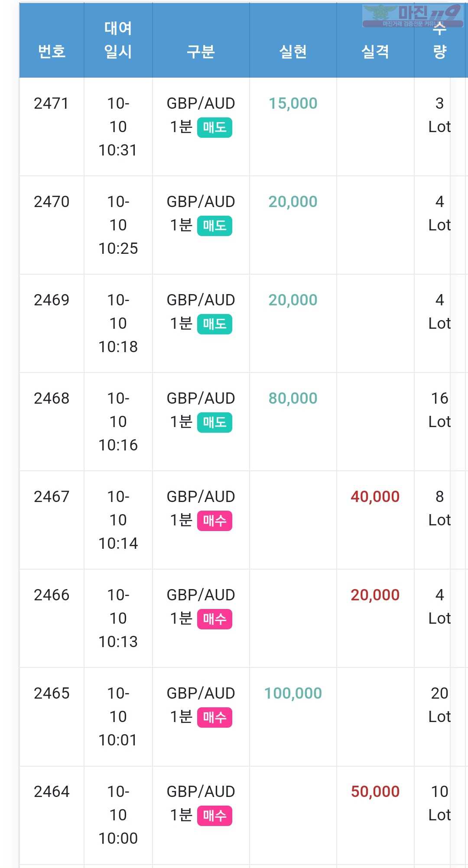Click the 실현 column header
The height and width of the screenshot is (868, 468).
(x=293, y=52)
